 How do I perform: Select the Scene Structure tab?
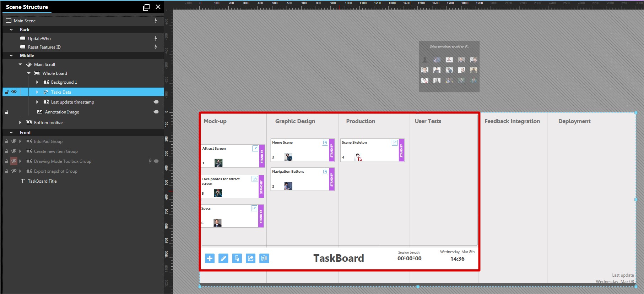pos(27,7)
